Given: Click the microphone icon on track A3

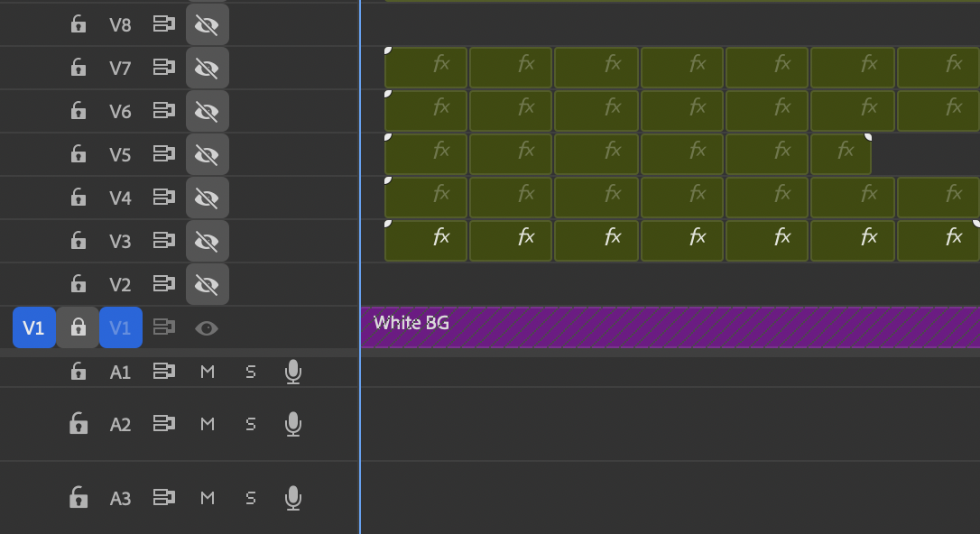Looking at the screenshot, I should (292, 497).
